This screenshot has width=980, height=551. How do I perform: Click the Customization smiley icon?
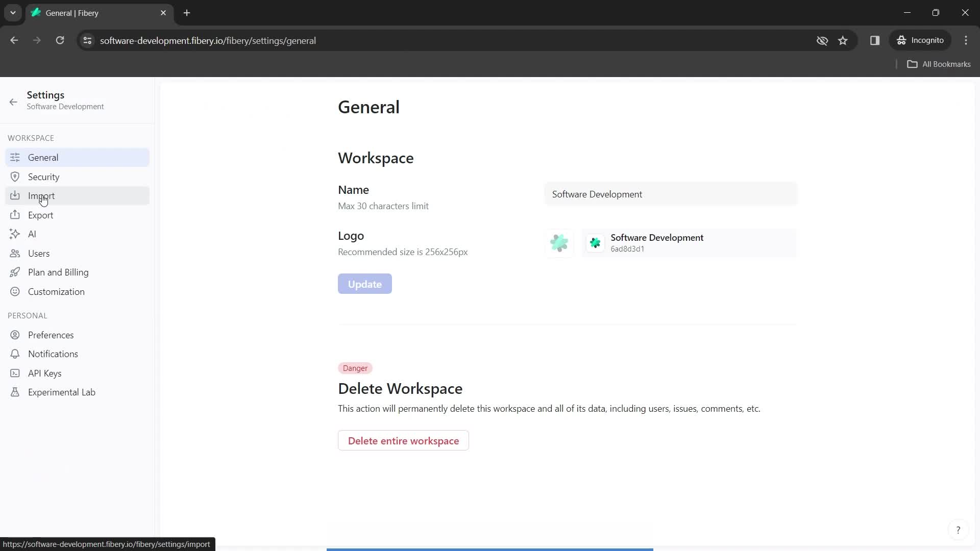click(15, 291)
